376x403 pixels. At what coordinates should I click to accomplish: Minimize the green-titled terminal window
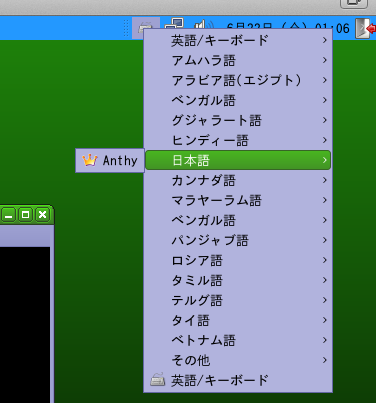(9, 214)
